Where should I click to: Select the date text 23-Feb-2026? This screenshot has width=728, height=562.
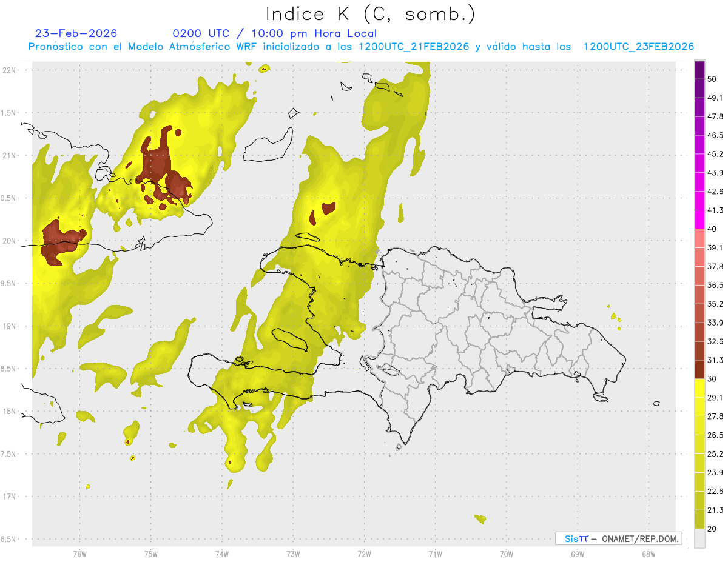coord(76,33)
